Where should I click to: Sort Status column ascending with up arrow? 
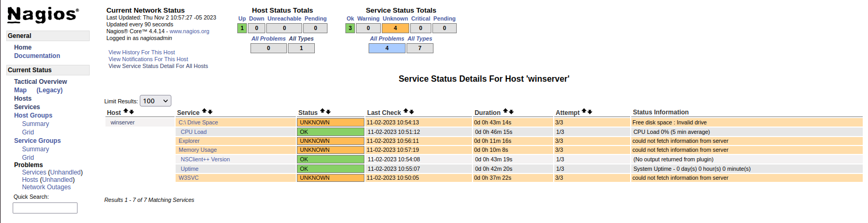click(x=322, y=112)
